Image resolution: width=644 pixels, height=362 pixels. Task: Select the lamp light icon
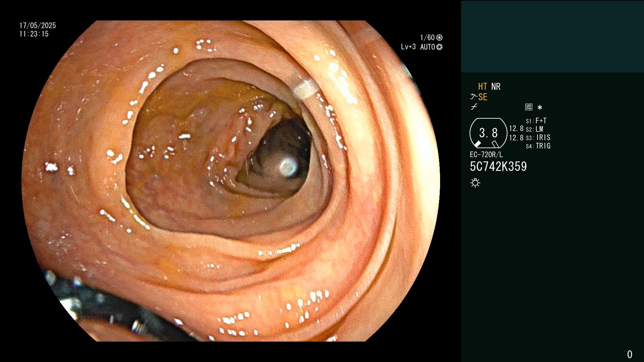(x=475, y=183)
